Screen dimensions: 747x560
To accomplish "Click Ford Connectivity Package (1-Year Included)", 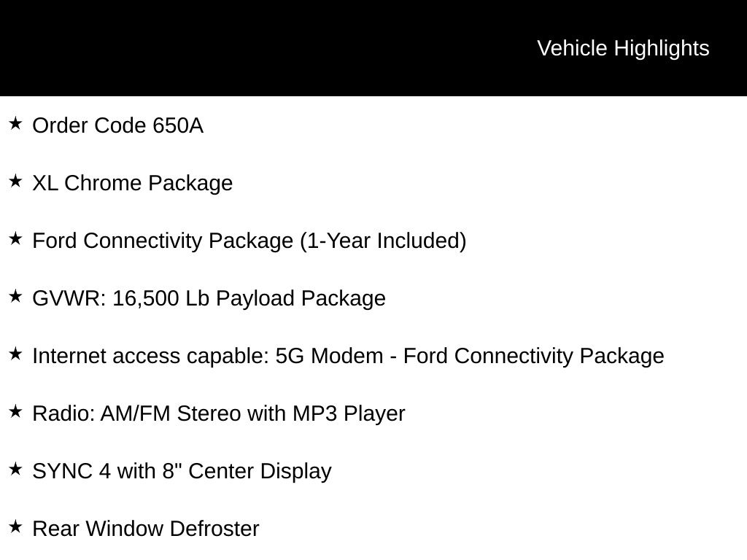I will tap(249, 241).
